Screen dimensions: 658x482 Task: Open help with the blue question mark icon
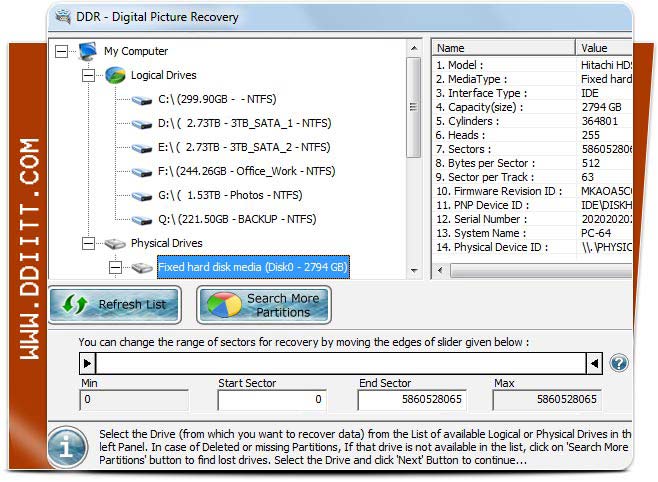[619, 363]
